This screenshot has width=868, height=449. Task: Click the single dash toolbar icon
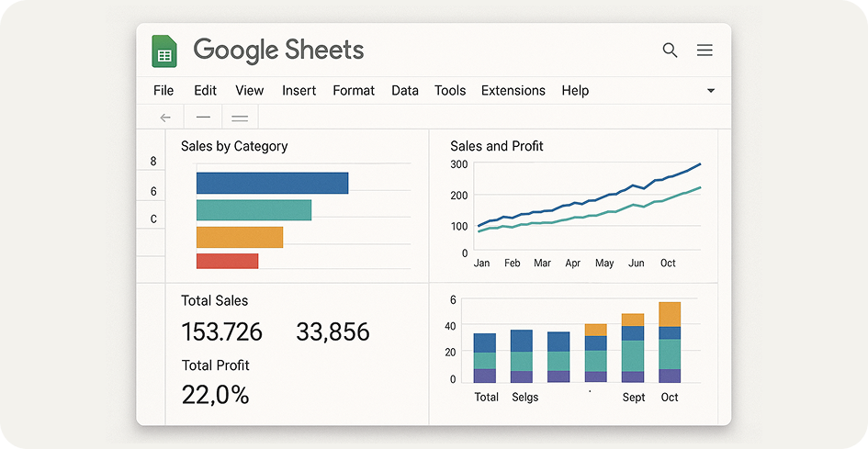(203, 118)
